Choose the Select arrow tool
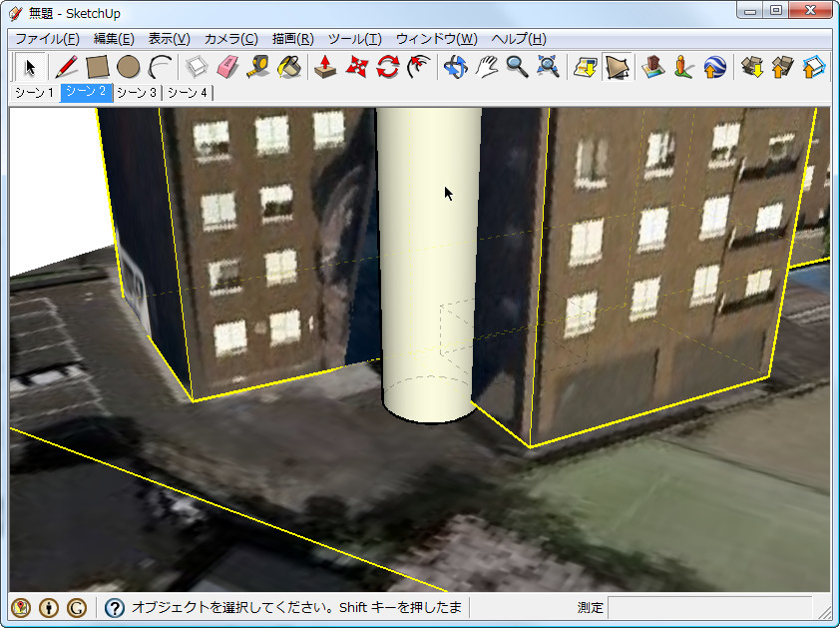The height and width of the screenshot is (628, 840). (30, 67)
